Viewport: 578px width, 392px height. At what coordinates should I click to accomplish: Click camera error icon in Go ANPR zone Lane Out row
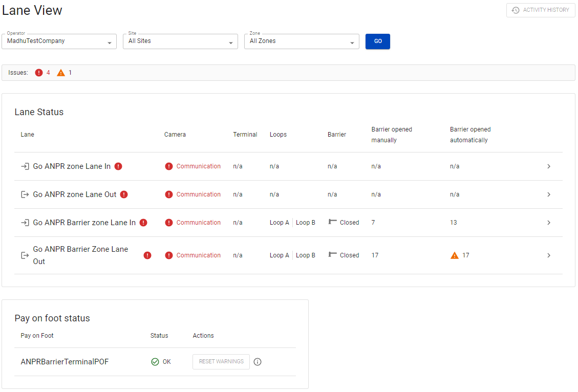pyautogui.click(x=169, y=194)
